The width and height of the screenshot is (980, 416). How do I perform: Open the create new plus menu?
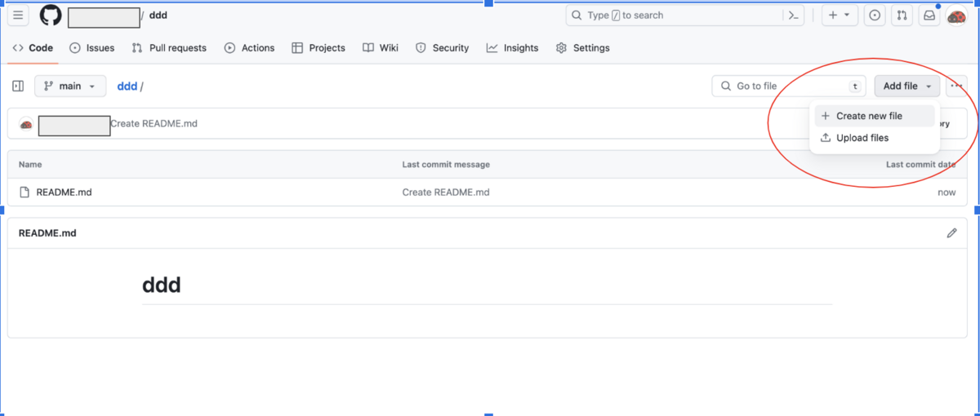839,15
